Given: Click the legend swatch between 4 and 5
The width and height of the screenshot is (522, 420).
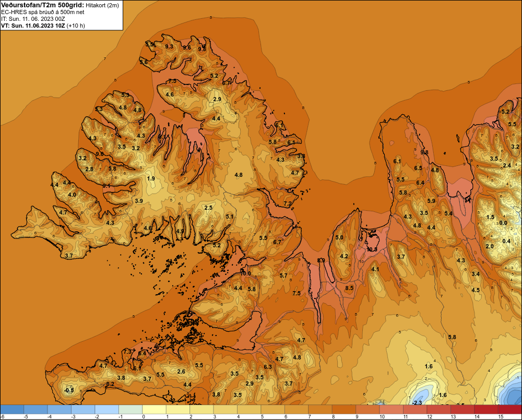Looking at the screenshot, I should tap(249, 410).
